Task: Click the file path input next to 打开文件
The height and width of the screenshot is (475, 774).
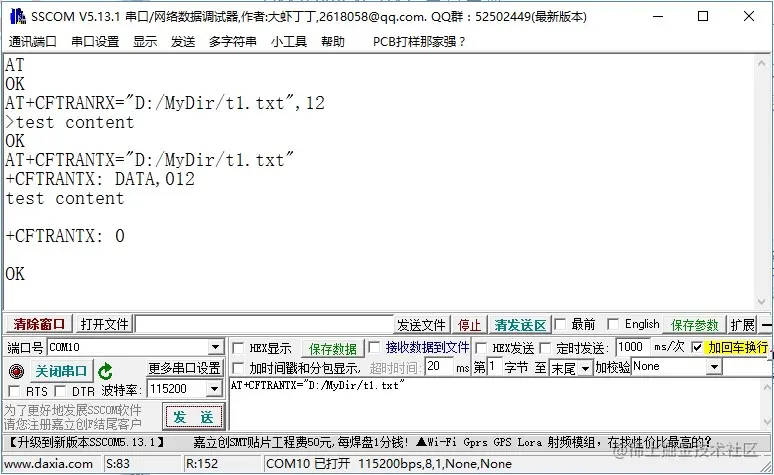Action: [x=264, y=324]
